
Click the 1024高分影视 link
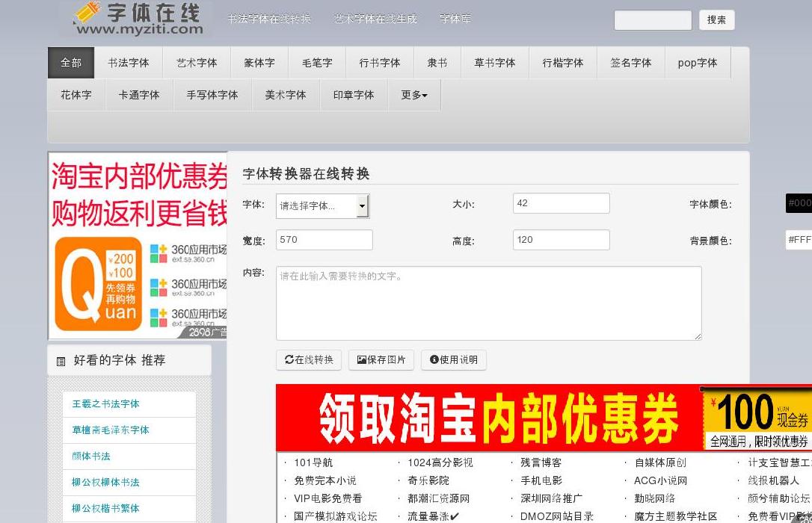click(440, 462)
